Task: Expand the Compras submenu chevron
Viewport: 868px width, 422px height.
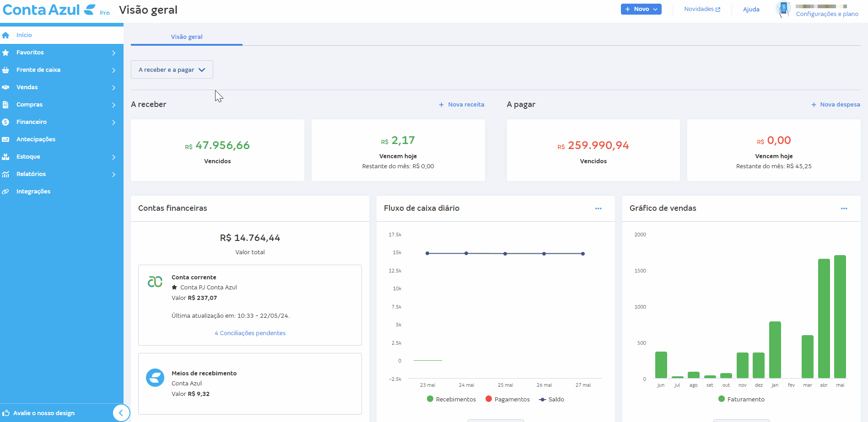Action: 113,105
